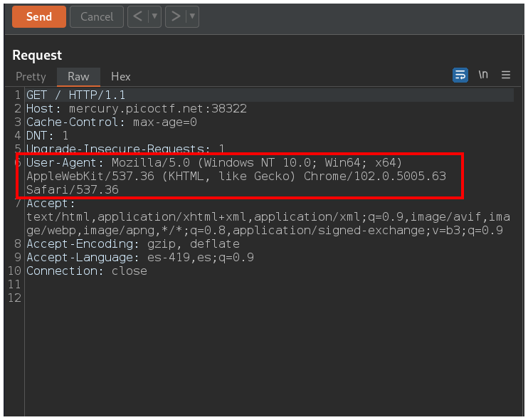
Task: Click the Cache-Control header line
Action: pyautogui.click(x=111, y=122)
